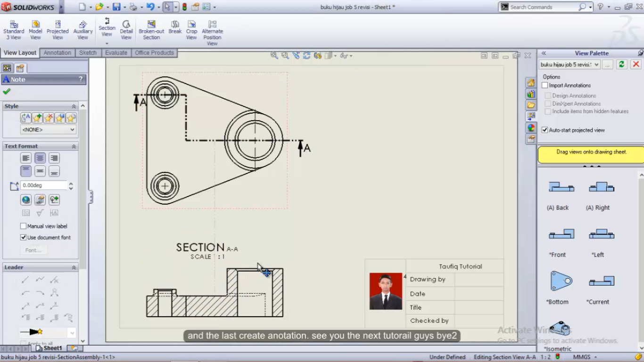
Task: Uncheck Auto-start projected view
Action: (x=545, y=130)
